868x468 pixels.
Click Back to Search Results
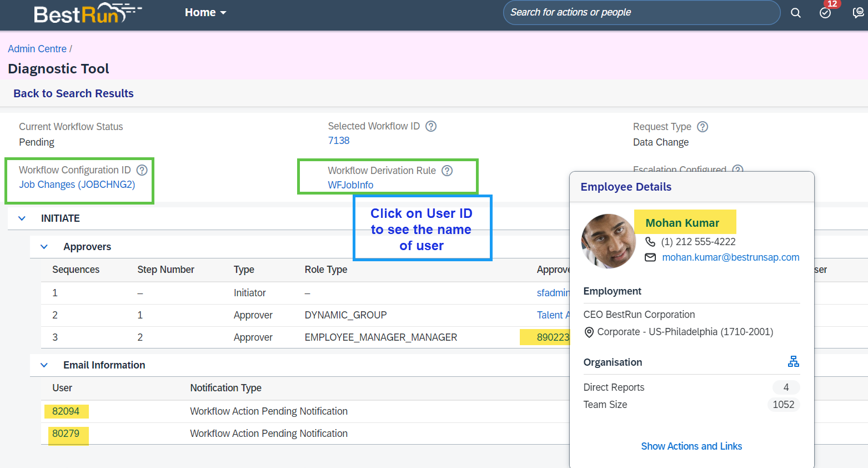coord(73,93)
